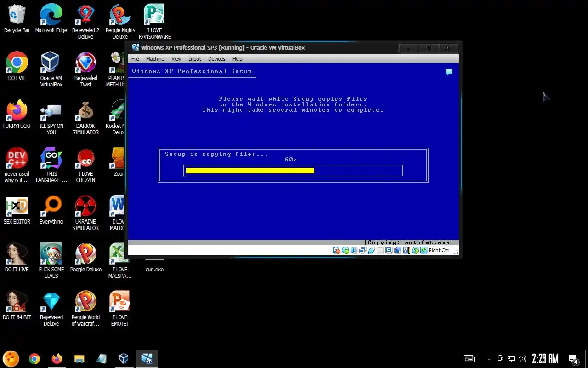Viewport: 588px width, 368px height.
Task: Click the '60%' progress percentage text
Action: click(291, 160)
